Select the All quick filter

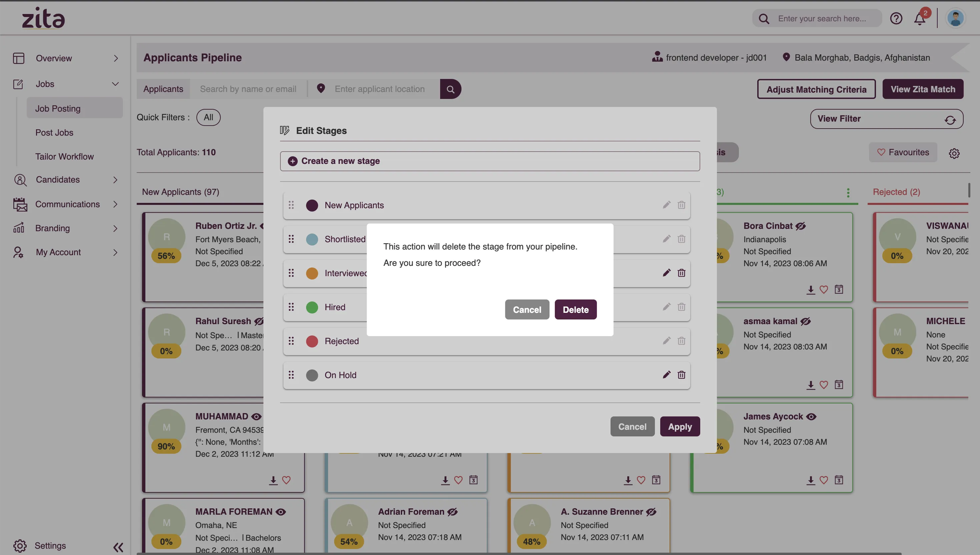[208, 117]
